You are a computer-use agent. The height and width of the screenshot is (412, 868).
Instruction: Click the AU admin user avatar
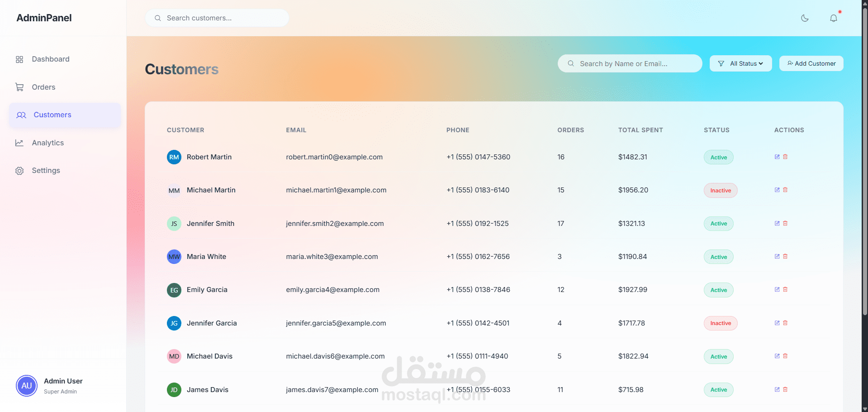point(27,386)
